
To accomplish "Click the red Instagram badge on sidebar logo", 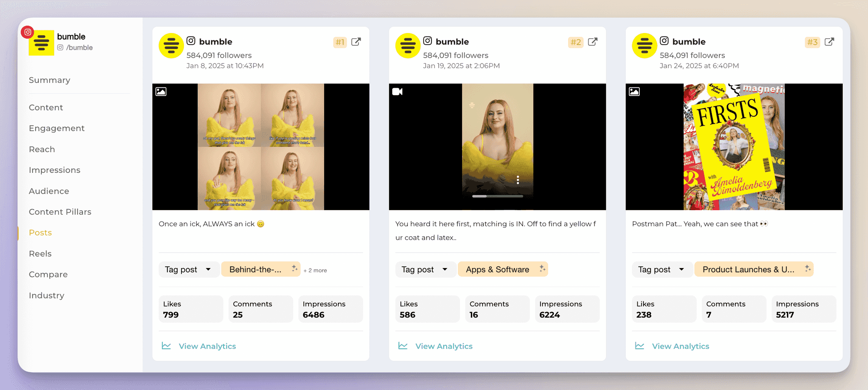I will [27, 32].
